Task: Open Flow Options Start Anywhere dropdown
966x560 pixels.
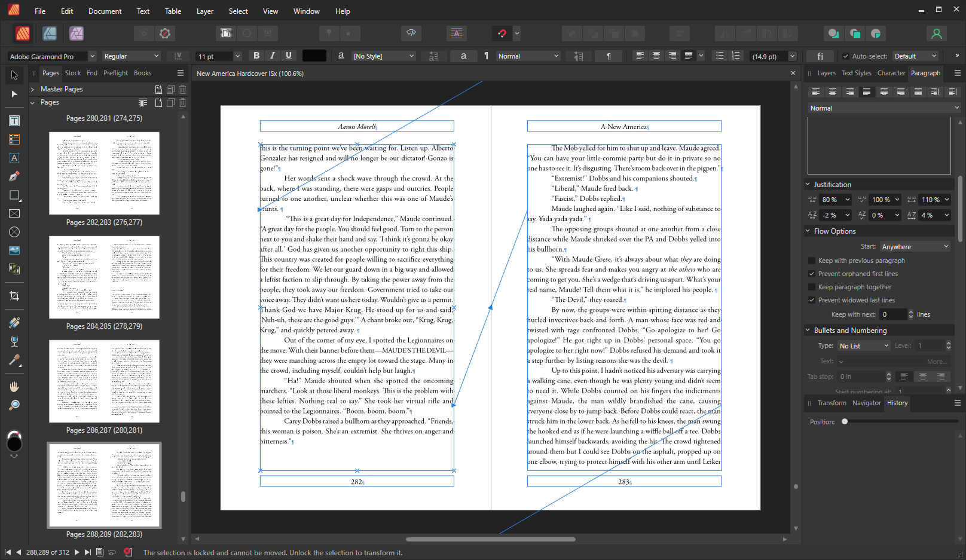Action: click(x=915, y=247)
